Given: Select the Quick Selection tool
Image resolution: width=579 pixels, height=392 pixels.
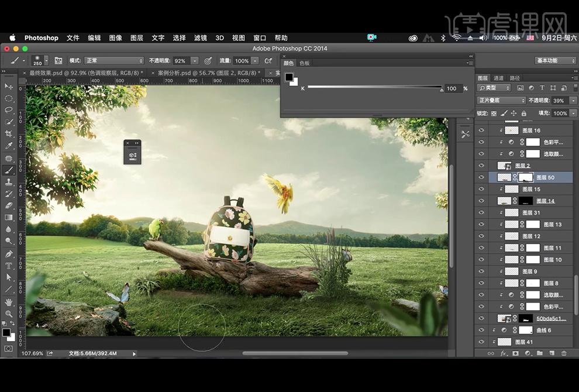Looking at the screenshot, I should tap(9, 122).
